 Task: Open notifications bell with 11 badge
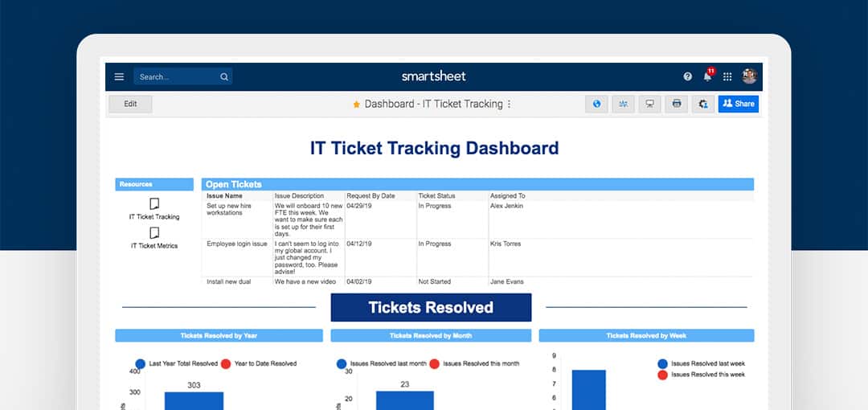[x=708, y=76]
